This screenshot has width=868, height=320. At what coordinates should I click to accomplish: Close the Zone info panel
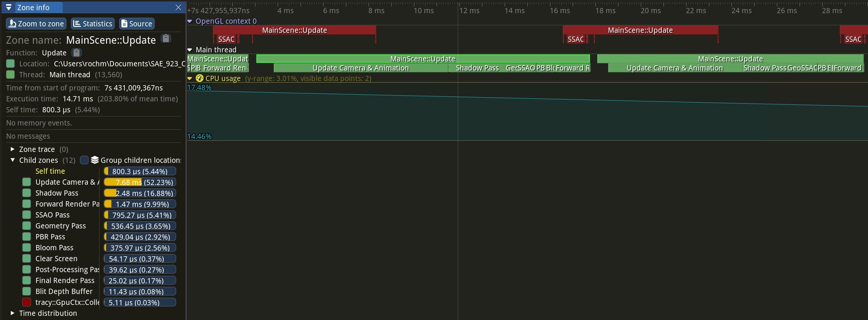[x=178, y=8]
